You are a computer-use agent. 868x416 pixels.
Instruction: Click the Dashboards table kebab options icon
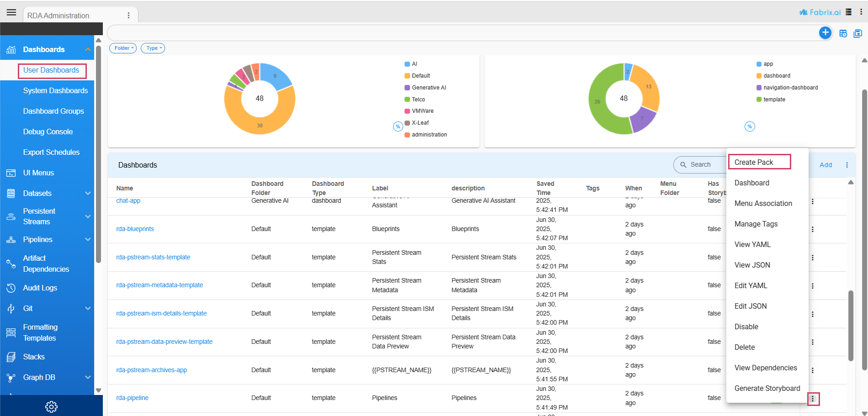click(847, 165)
